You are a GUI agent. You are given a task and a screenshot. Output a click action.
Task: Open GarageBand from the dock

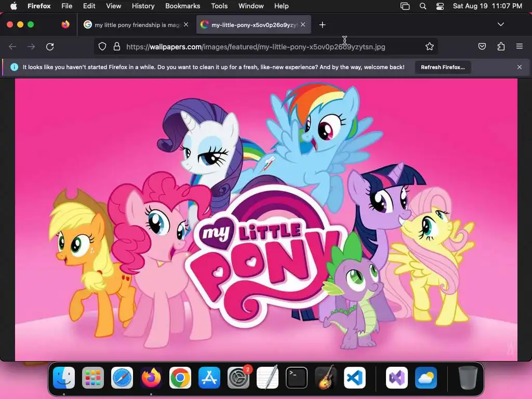tap(325, 378)
